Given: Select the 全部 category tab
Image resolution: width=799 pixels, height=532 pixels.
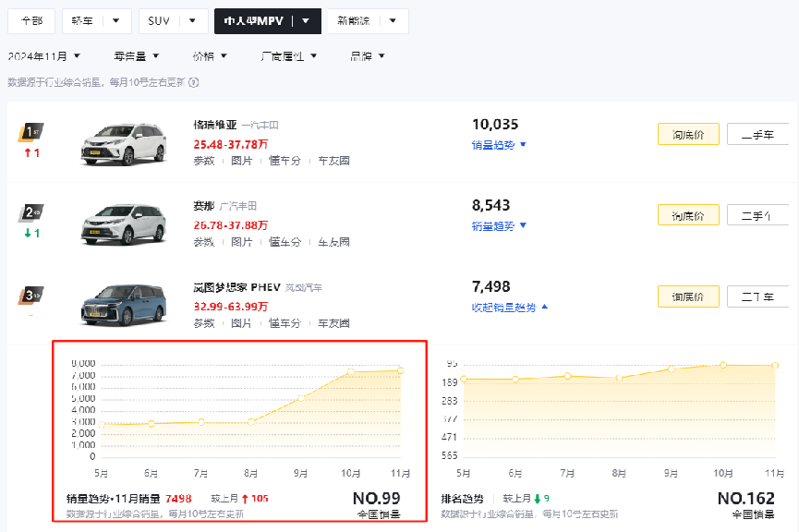Looking at the screenshot, I should [x=31, y=21].
